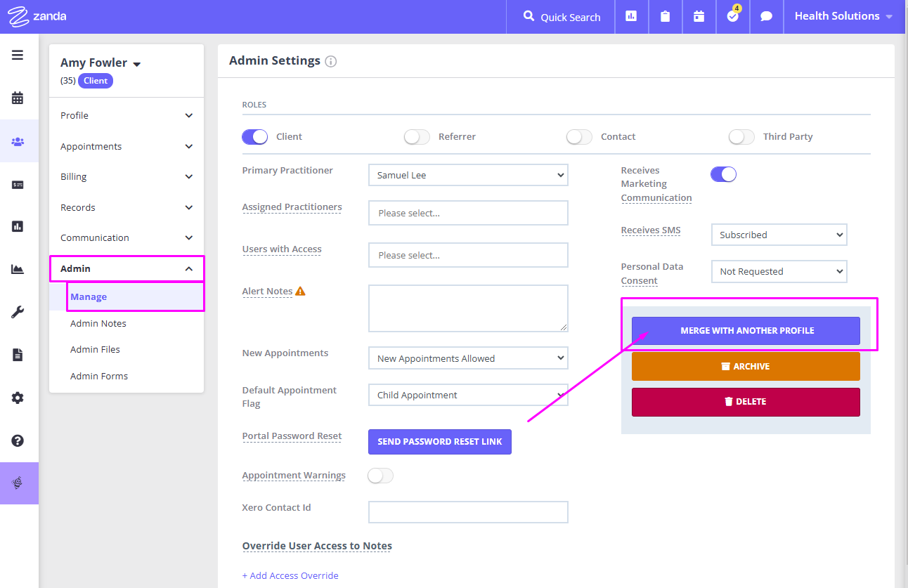
Task: Click Merge With Another Profile button
Action: [745, 331]
